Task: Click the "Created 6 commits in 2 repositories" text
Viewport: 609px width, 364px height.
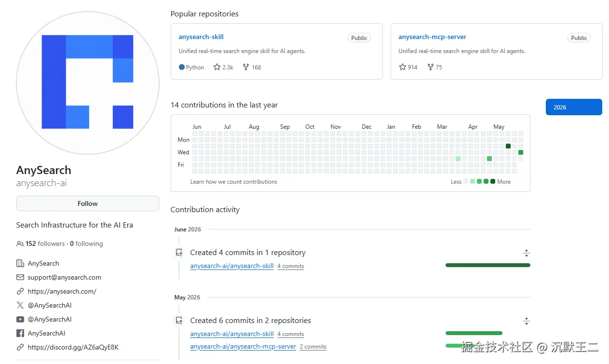Action: (251, 321)
